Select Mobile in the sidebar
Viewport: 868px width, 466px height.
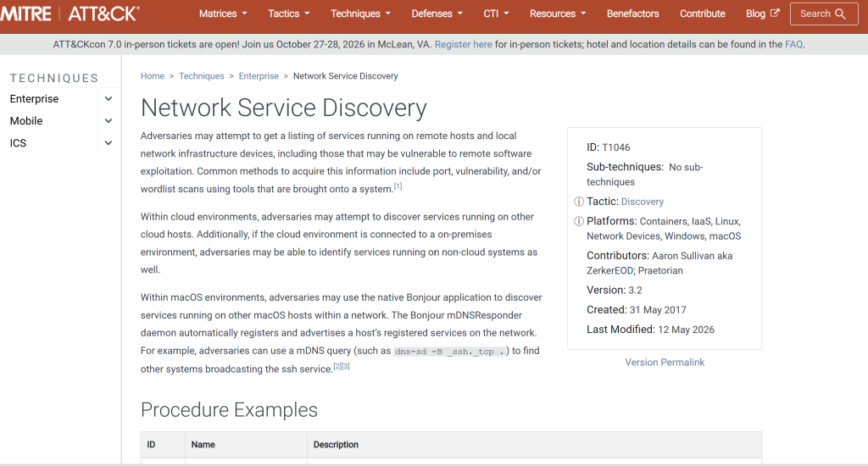(26, 121)
